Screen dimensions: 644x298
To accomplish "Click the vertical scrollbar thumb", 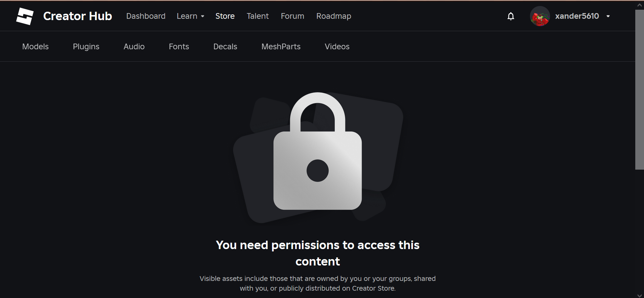I will 639,90.
